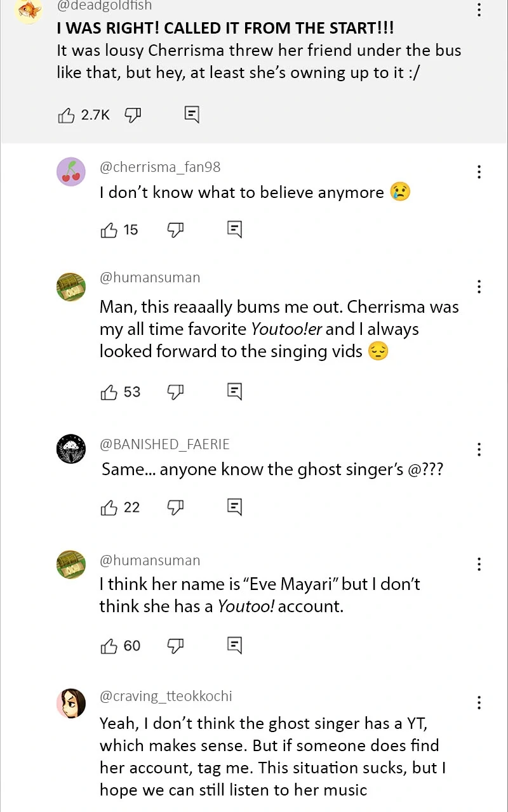508x812 pixels.
Task: Reply to the deadgoldfish comment
Action: click(x=192, y=114)
